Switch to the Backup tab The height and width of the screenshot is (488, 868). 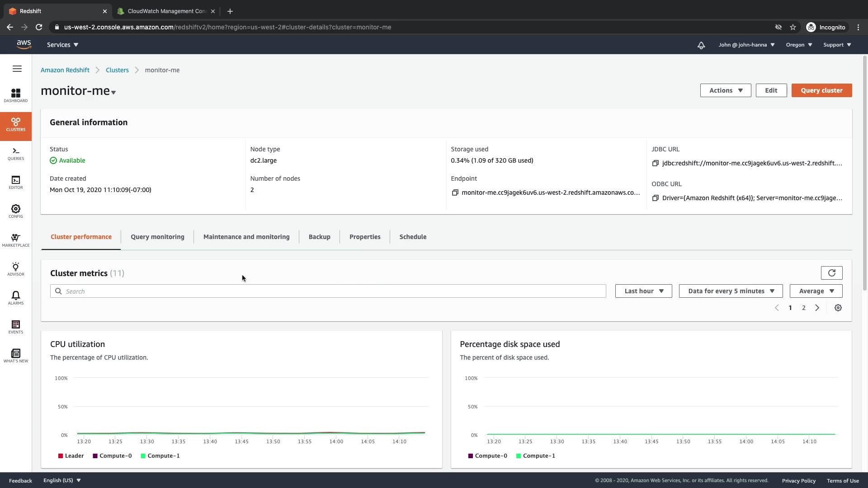[319, 237]
